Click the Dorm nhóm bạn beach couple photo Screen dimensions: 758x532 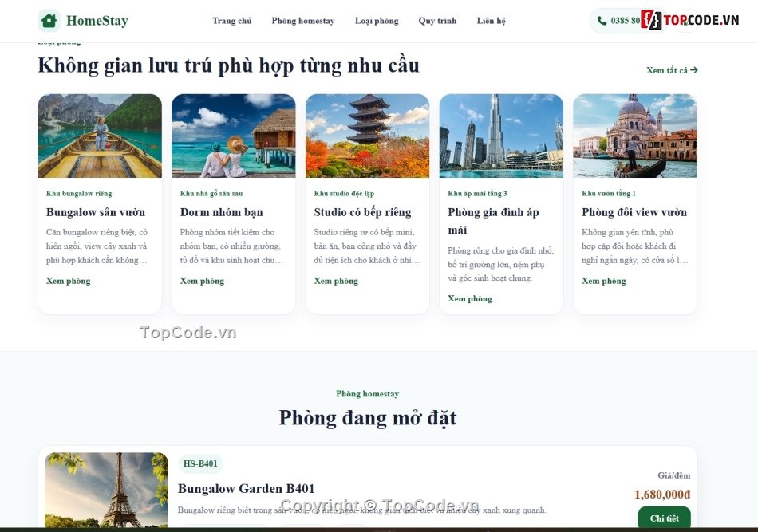(234, 136)
